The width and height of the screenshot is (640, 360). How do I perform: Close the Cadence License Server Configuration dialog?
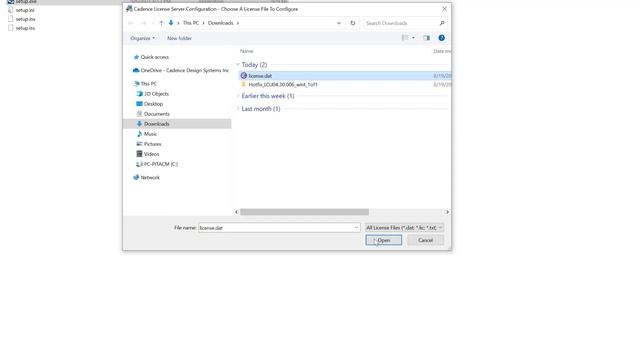click(x=444, y=9)
